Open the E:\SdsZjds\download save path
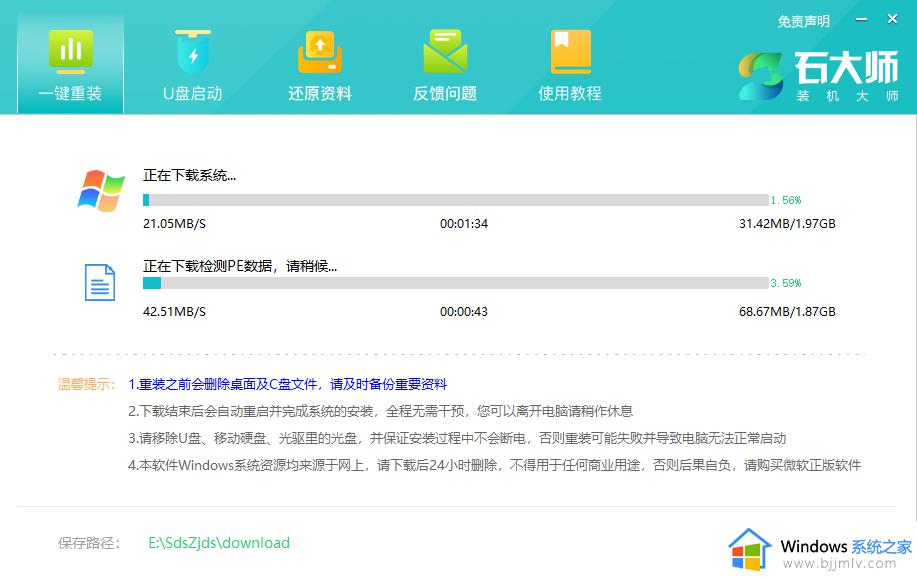The width and height of the screenshot is (917, 577). (x=219, y=543)
